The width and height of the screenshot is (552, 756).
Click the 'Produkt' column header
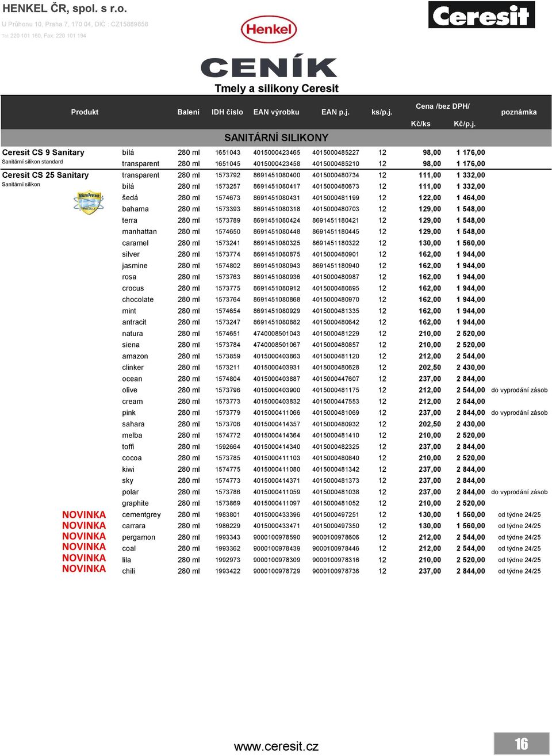85,112
